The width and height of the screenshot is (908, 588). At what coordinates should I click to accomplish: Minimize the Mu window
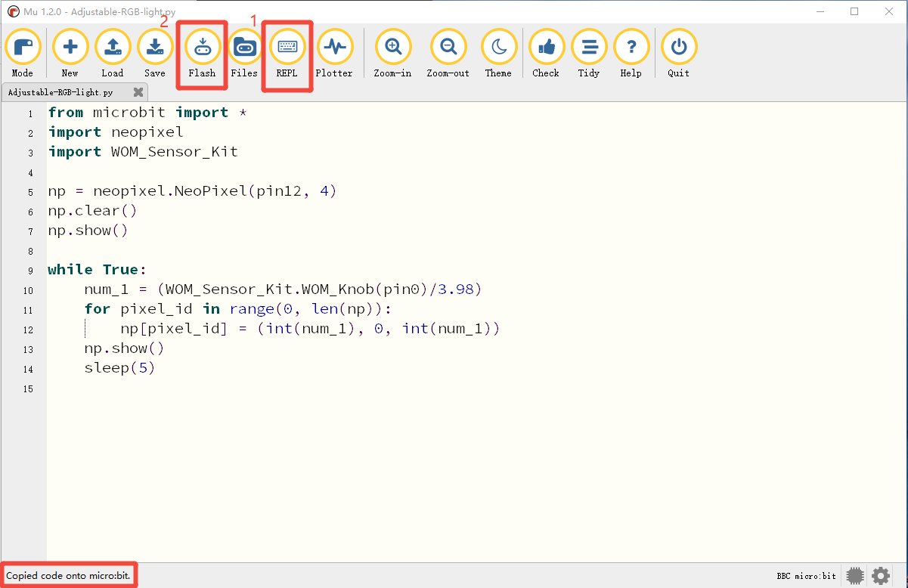point(820,11)
